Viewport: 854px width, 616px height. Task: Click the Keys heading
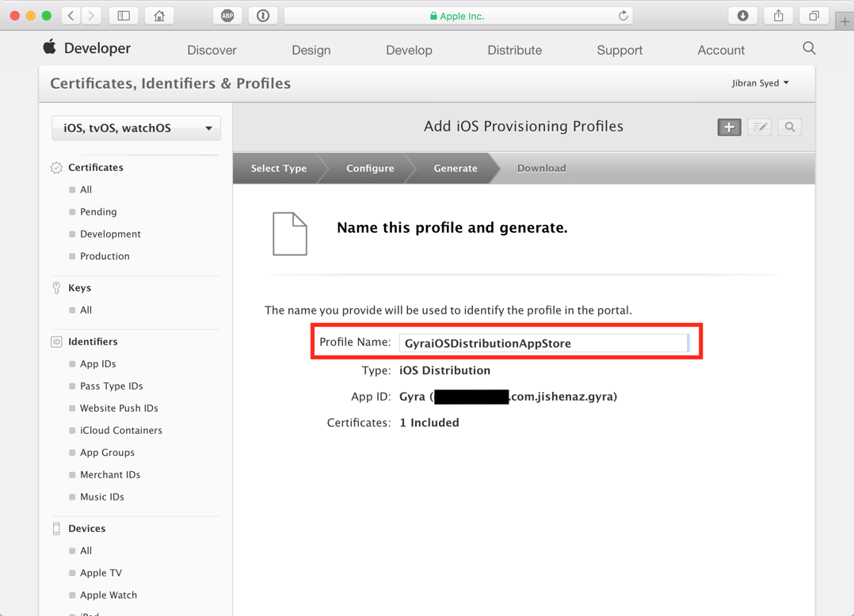coord(79,288)
